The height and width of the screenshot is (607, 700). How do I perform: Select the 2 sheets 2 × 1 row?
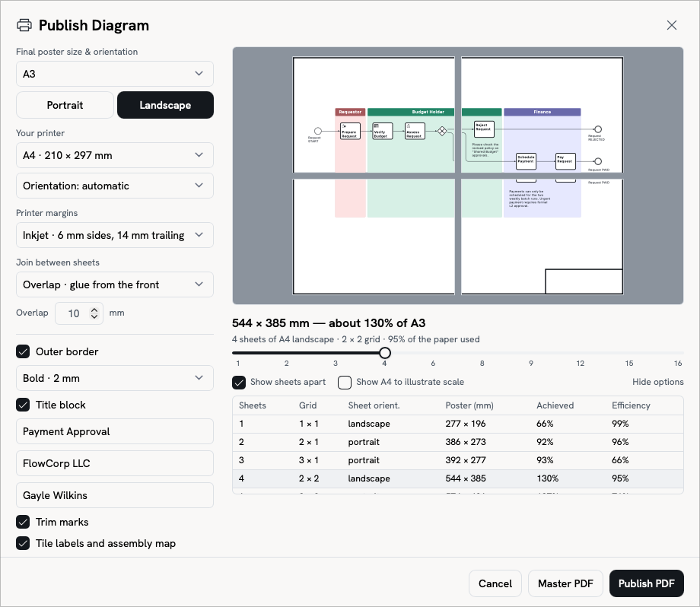457,442
